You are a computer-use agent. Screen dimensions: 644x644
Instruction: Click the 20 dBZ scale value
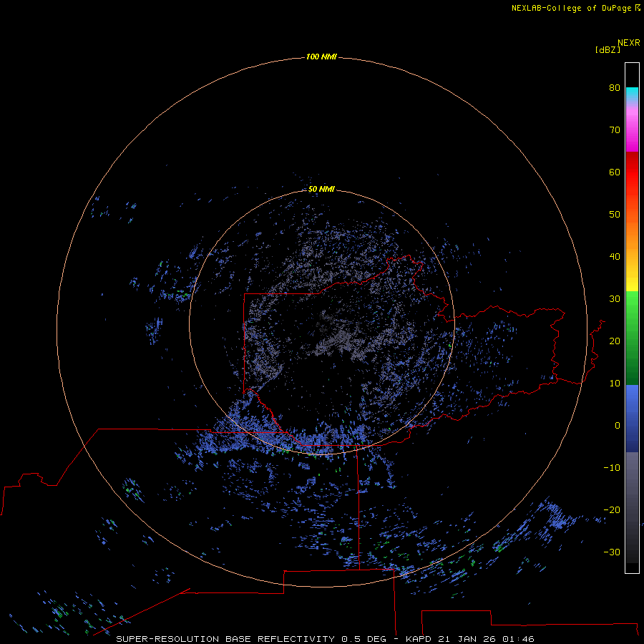(x=615, y=341)
